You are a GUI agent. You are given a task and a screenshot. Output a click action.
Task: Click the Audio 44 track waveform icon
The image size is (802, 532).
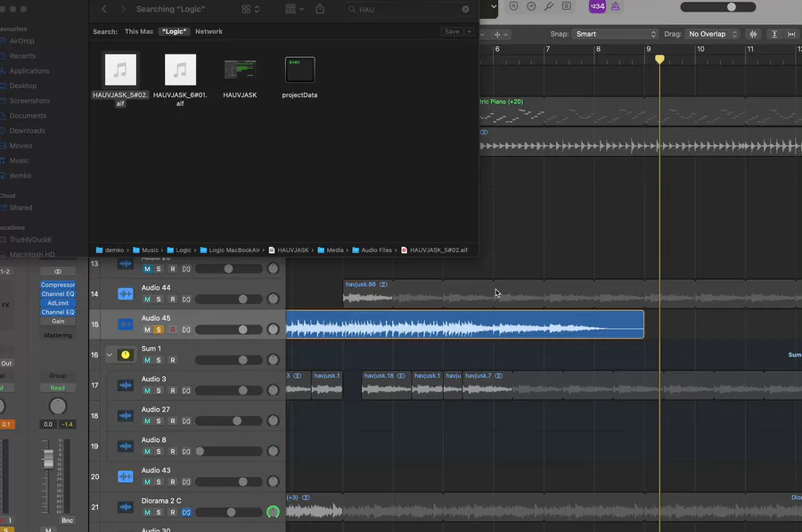126,293
